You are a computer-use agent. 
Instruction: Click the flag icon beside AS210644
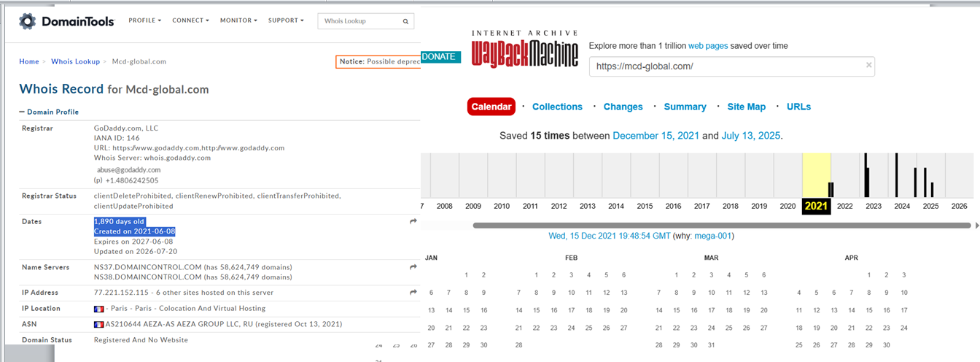coord(98,324)
